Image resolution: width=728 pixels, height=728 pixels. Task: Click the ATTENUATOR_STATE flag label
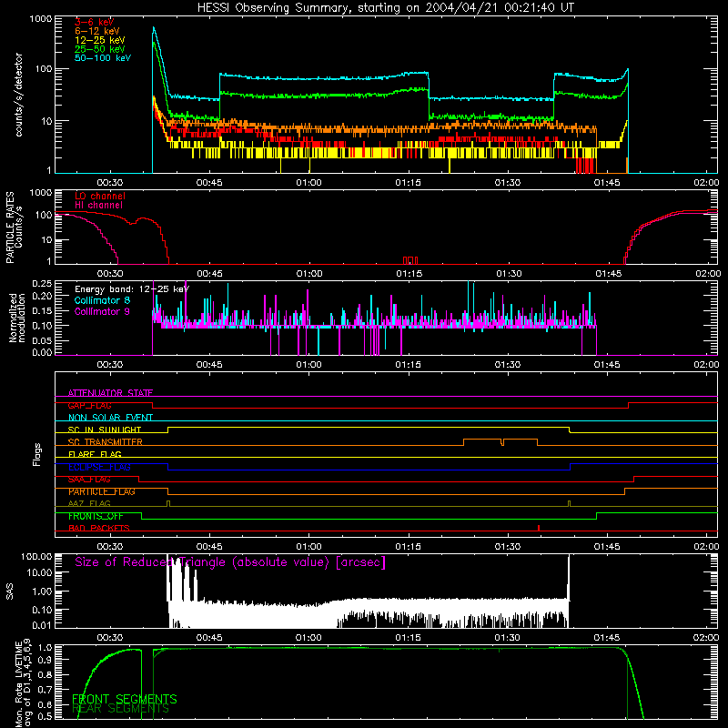point(110,393)
